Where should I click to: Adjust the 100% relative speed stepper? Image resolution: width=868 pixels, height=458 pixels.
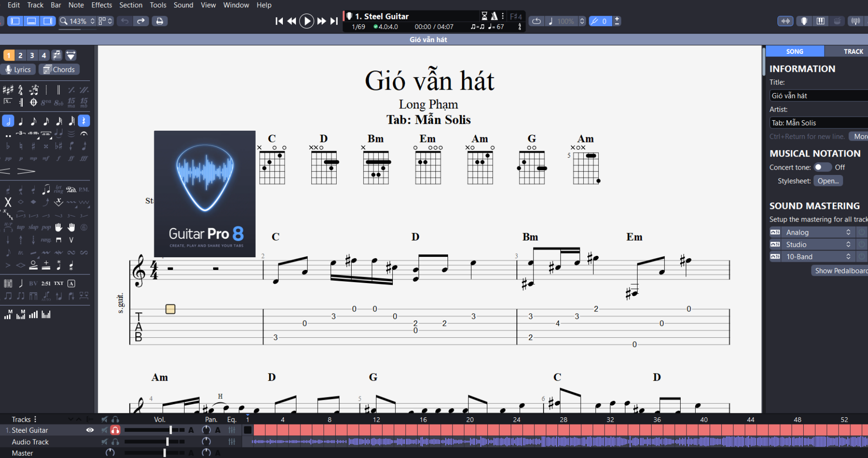pyautogui.click(x=582, y=21)
